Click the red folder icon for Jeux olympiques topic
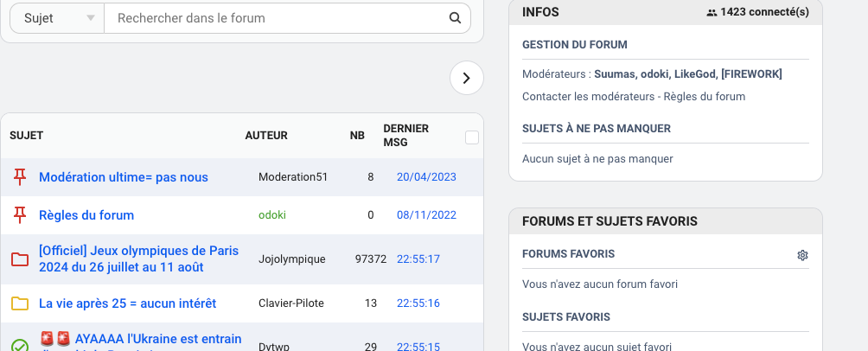The width and height of the screenshot is (868, 351). [20, 258]
